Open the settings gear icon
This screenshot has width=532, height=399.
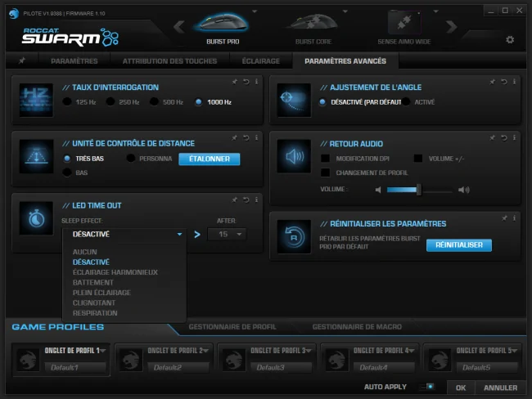[x=510, y=40]
